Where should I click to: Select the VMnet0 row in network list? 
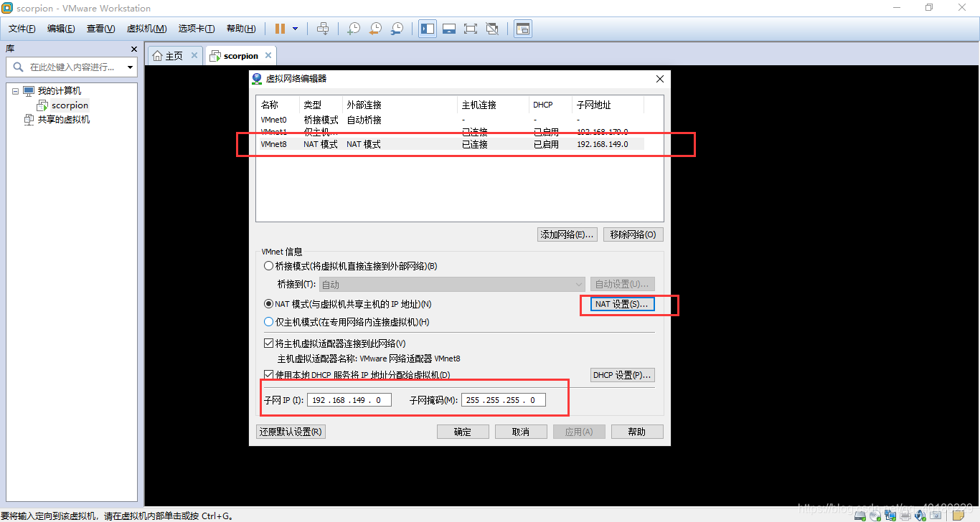(x=450, y=120)
